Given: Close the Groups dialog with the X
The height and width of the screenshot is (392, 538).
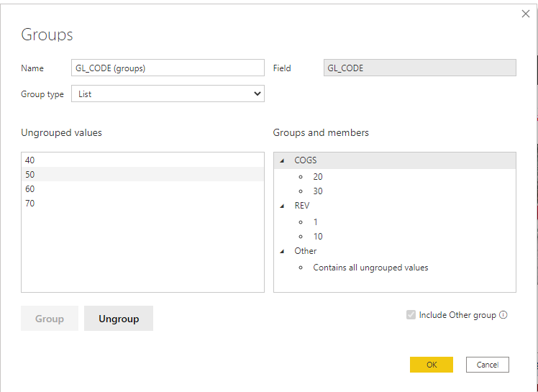Looking at the screenshot, I should 525,14.
